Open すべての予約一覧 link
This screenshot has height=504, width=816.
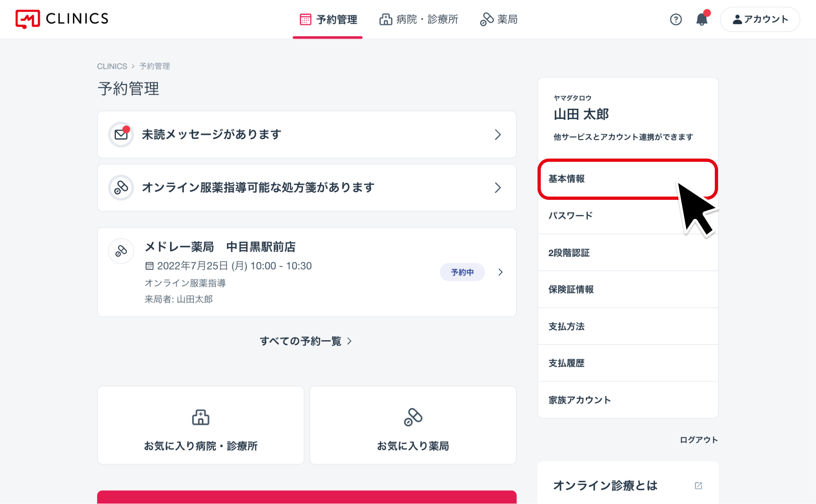tap(306, 341)
